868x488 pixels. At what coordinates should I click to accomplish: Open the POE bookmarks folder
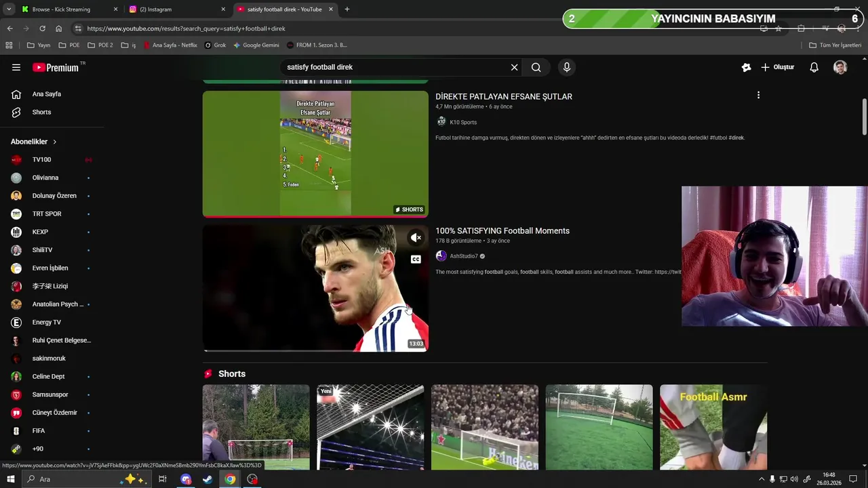click(69, 45)
